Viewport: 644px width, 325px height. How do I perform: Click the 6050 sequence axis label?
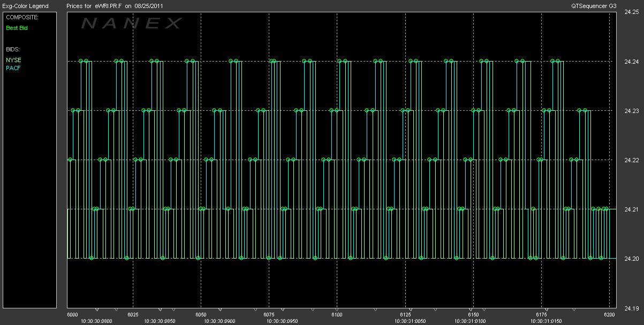[x=201, y=315]
